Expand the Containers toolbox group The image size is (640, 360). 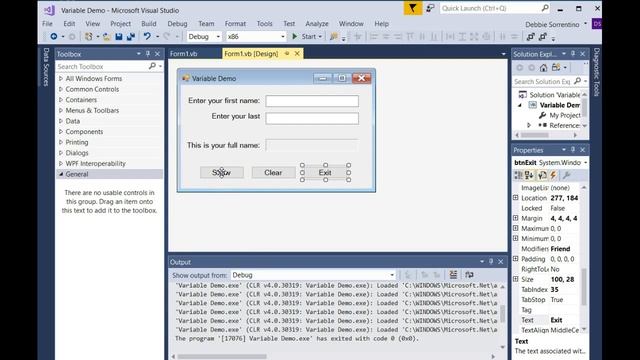[61, 100]
